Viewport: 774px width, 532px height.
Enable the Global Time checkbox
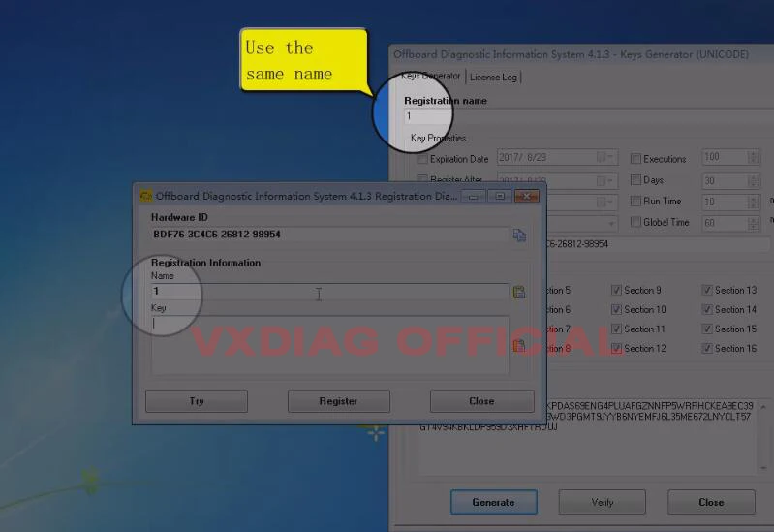[635, 222]
